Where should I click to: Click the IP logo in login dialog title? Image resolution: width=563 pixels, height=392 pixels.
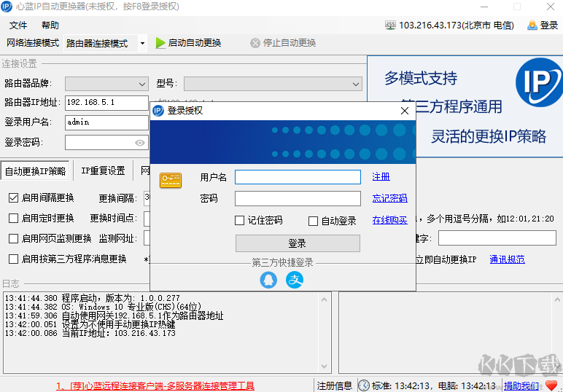coord(158,111)
